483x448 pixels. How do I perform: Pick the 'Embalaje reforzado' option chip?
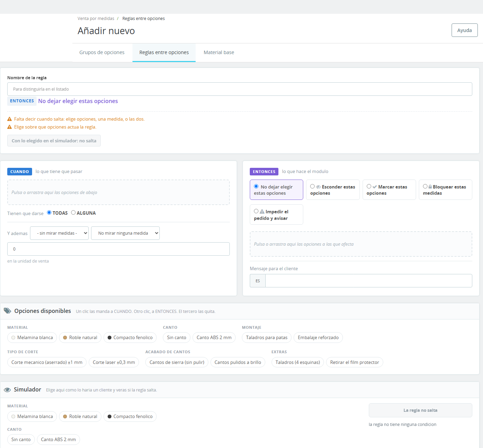pos(318,338)
